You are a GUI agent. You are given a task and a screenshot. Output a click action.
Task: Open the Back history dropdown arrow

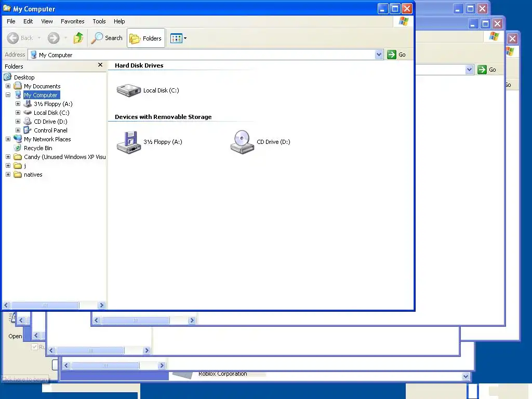point(39,38)
